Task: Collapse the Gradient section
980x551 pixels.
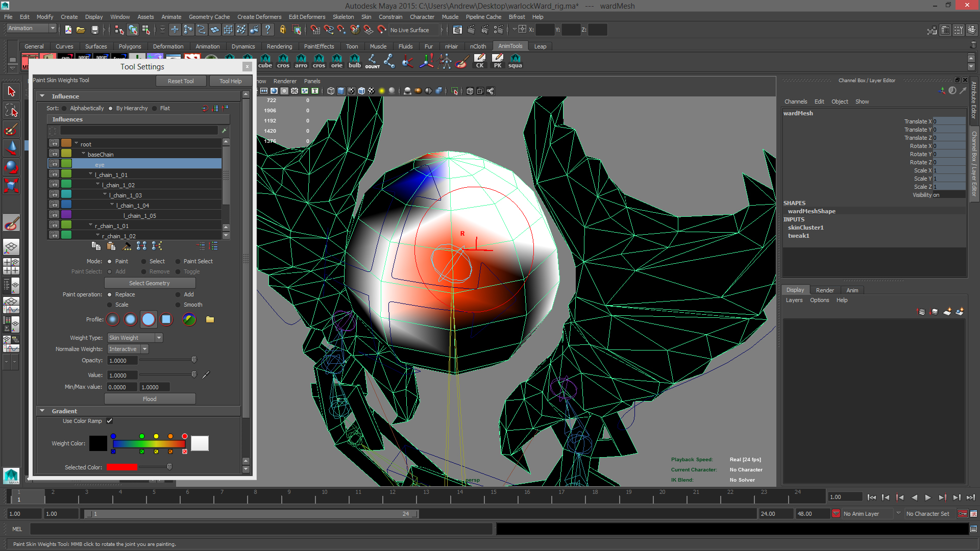Action: click(x=42, y=411)
